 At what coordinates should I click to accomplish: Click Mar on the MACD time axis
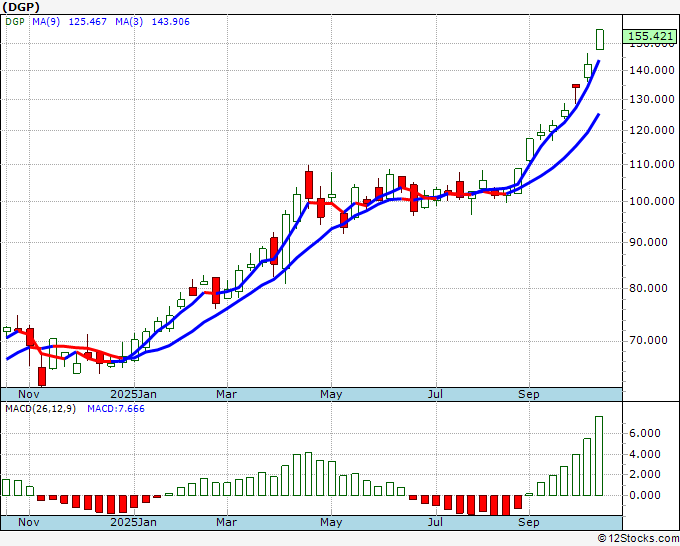(x=226, y=522)
